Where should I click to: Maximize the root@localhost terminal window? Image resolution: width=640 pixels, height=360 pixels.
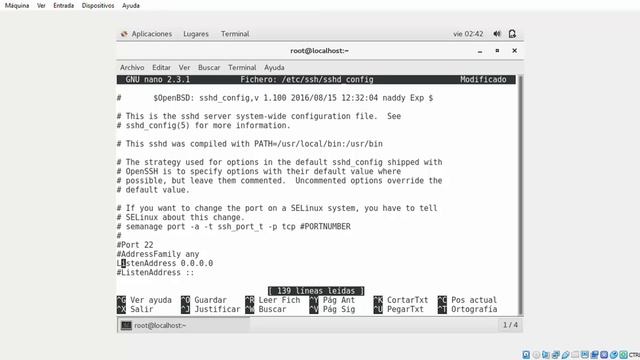point(497,51)
